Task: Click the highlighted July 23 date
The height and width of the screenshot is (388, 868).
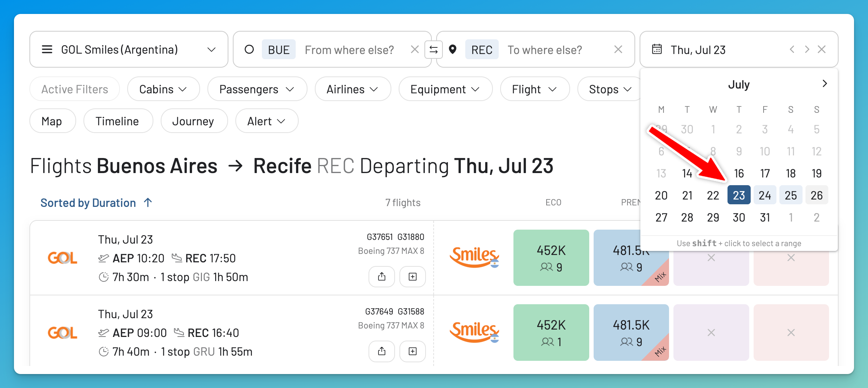Action: [739, 195]
